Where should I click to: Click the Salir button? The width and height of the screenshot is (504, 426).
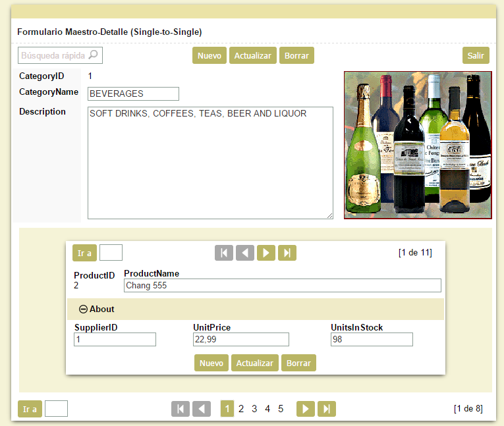click(476, 56)
